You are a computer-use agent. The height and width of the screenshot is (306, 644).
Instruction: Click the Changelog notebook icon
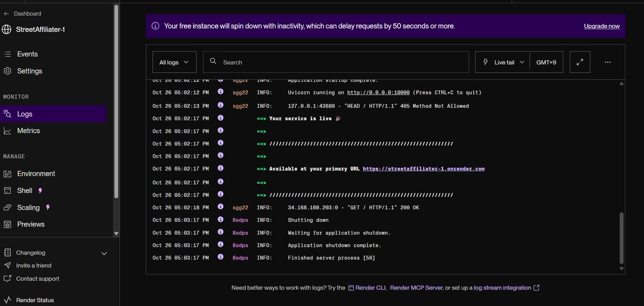(8, 253)
